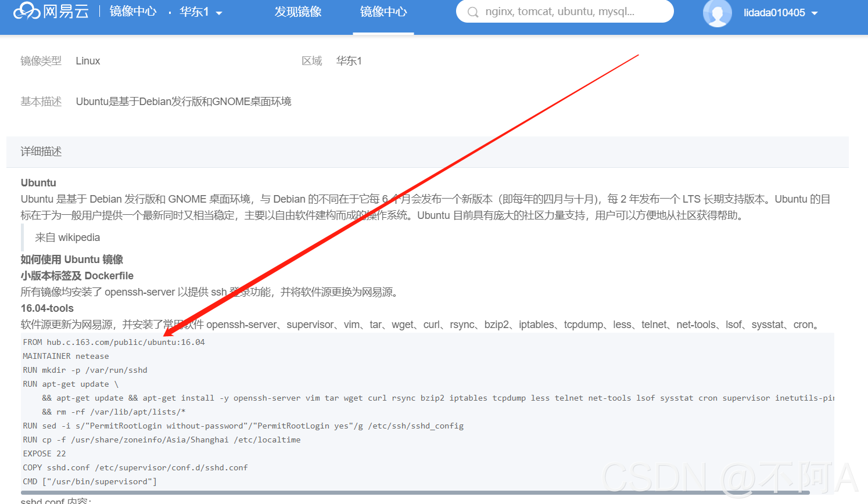Click the RUN mkdir -p /var/run/sshd line
Viewport: 868px width, 504px height.
(x=85, y=370)
